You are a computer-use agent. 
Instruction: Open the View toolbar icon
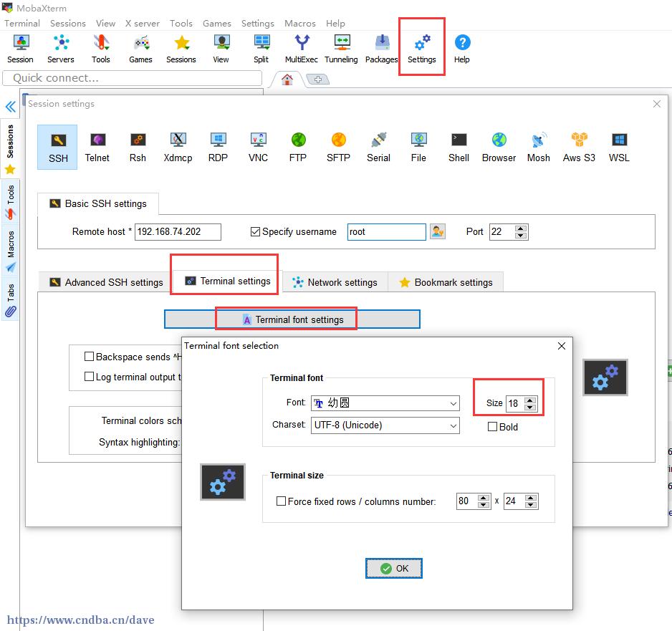click(221, 49)
